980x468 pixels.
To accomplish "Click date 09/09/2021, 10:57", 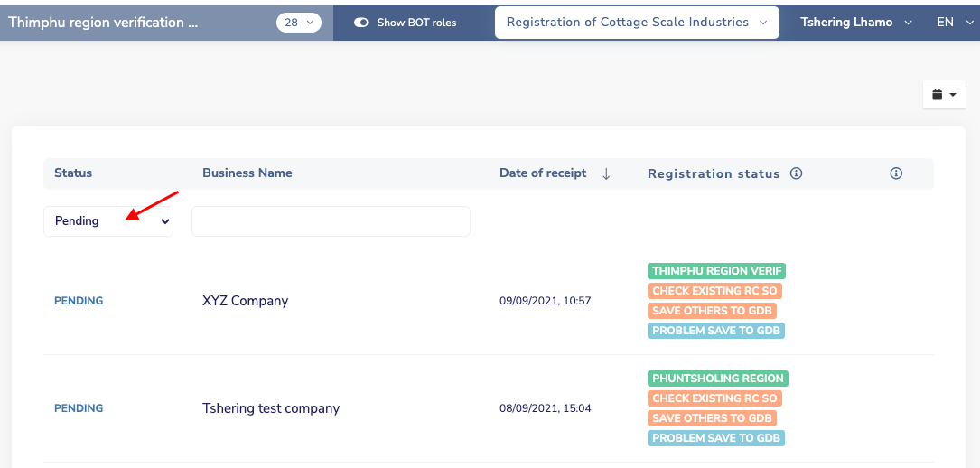I will pyautogui.click(x=545, y=301).
